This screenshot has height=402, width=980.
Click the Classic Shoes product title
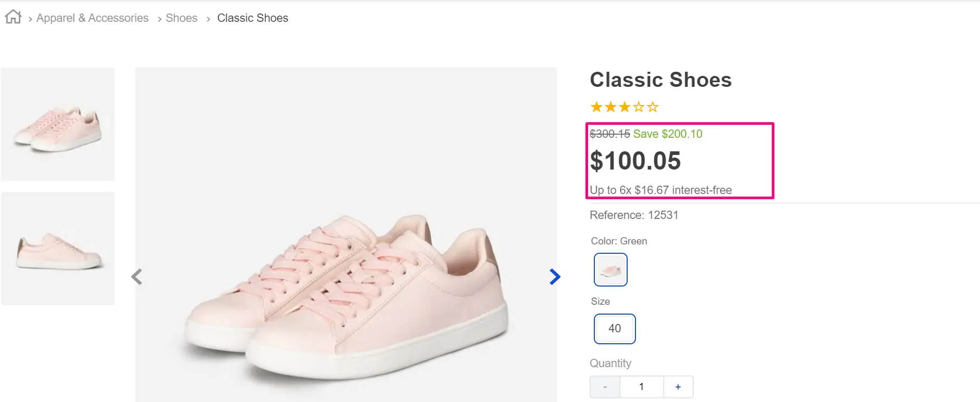coord(660,80)
